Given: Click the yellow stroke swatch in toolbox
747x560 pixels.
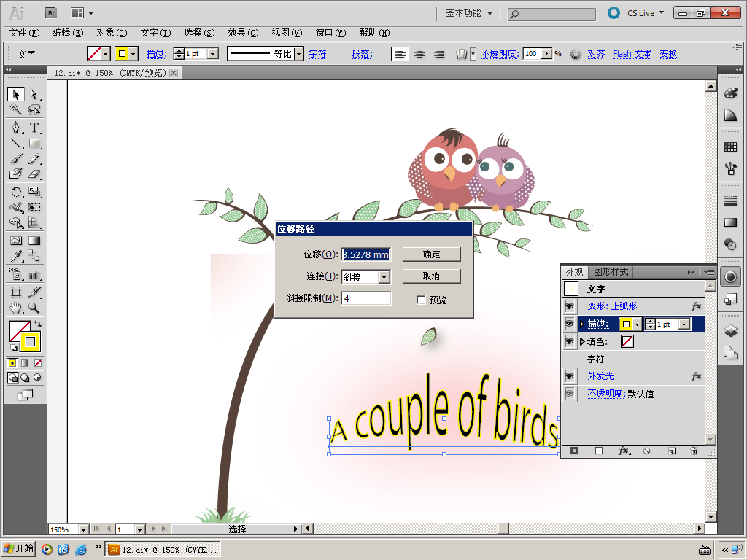Looking at the screenshot, I should point(31,341).
